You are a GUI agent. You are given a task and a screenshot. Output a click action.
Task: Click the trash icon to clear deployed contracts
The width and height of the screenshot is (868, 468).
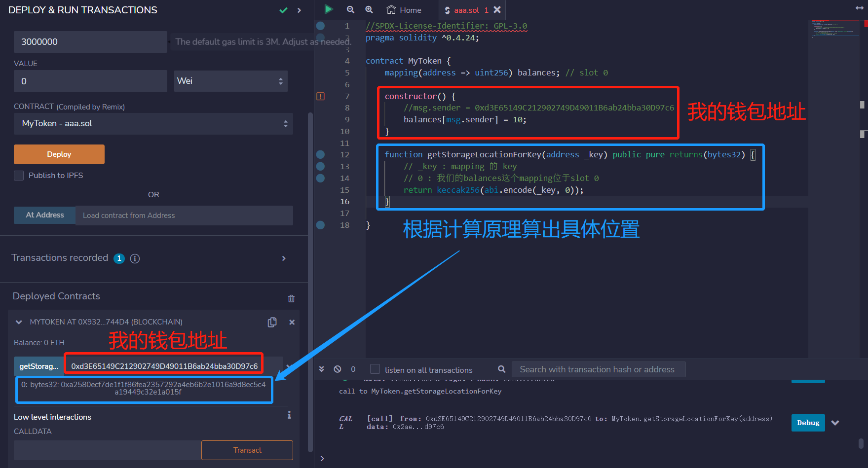coord(291,298)
